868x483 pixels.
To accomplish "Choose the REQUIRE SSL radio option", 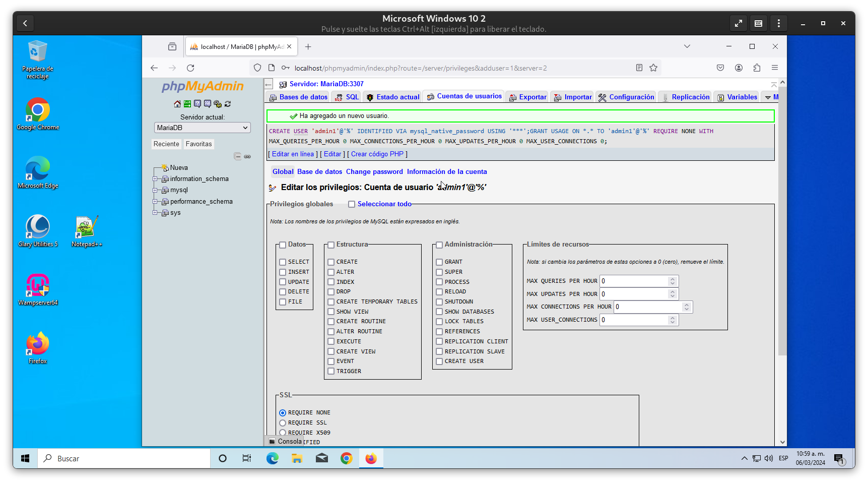I will click(283, 423).
